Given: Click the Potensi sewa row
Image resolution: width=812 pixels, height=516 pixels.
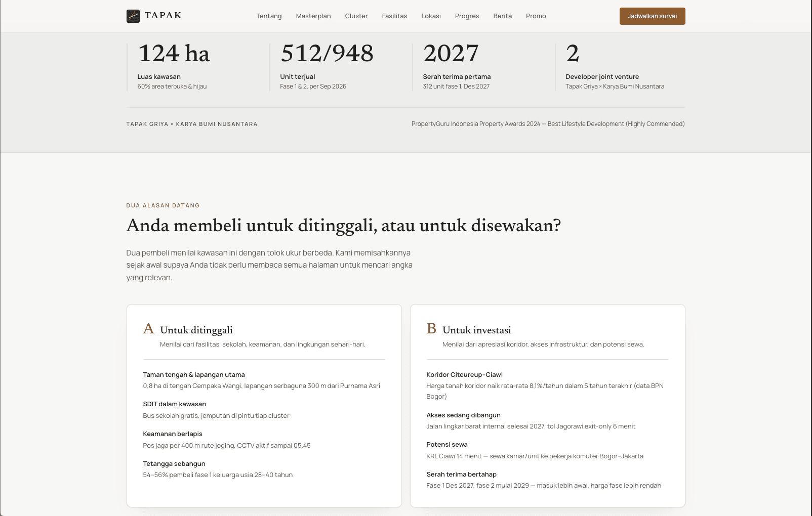Looking at the screenshot, I should [547, 450].
